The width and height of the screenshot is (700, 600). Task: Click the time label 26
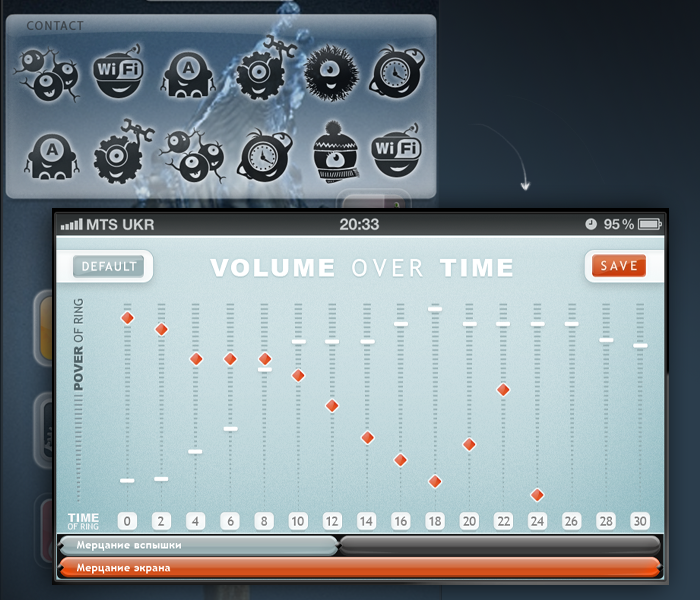click(x=571, y=521)
